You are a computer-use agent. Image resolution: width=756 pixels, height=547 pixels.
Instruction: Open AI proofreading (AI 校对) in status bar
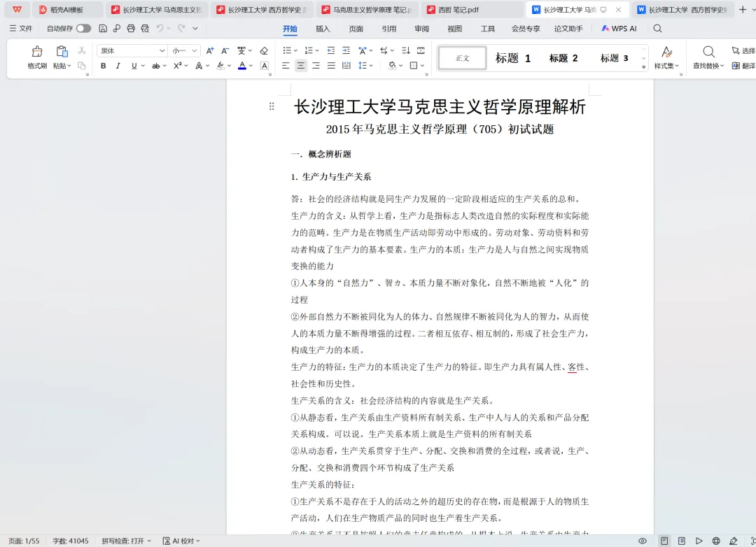pyautogui.click(x=181, y=541)
